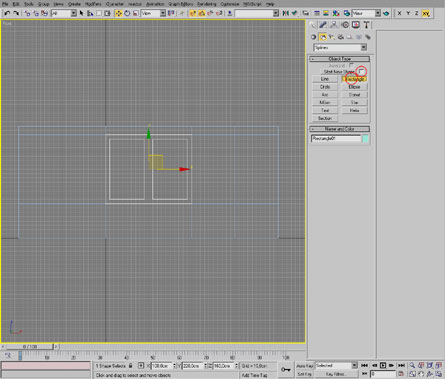The height and width of the screenshot is (379, 445).
Task: Collapse the Name and Color rollout
Action: [x=340, y=129]
